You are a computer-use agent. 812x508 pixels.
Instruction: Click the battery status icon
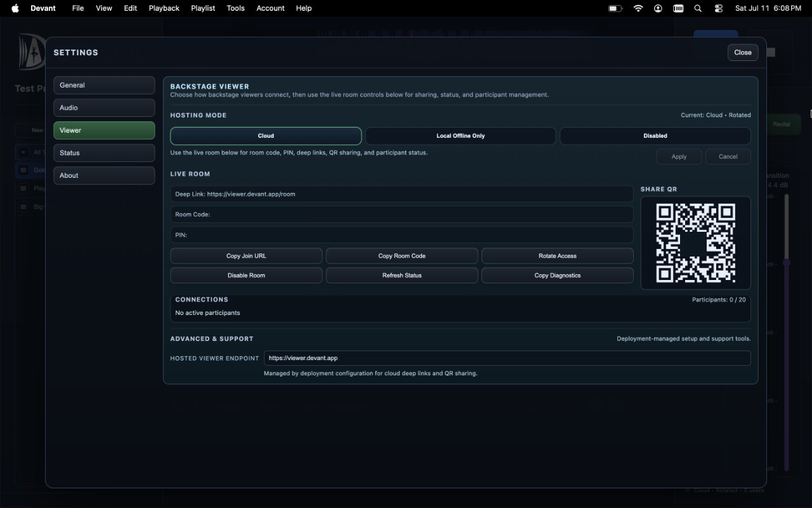615,8
